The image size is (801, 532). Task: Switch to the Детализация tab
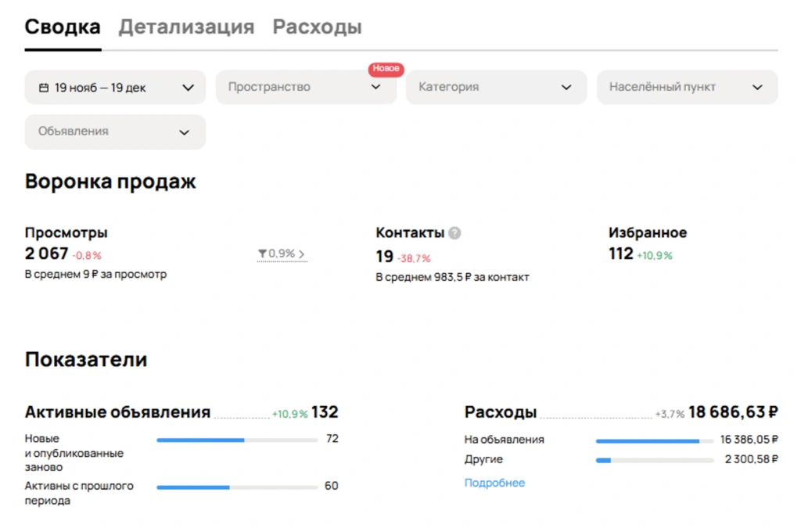186,27
